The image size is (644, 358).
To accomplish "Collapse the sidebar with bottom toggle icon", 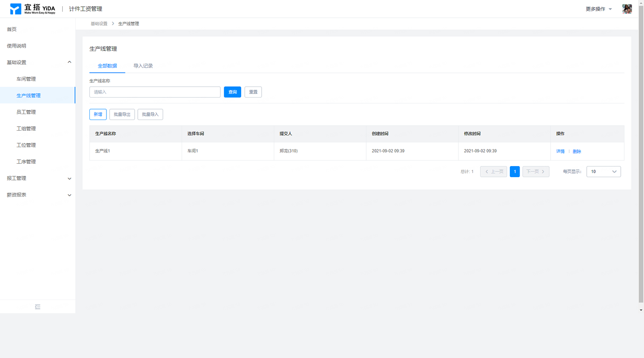I will pos(38,307).
